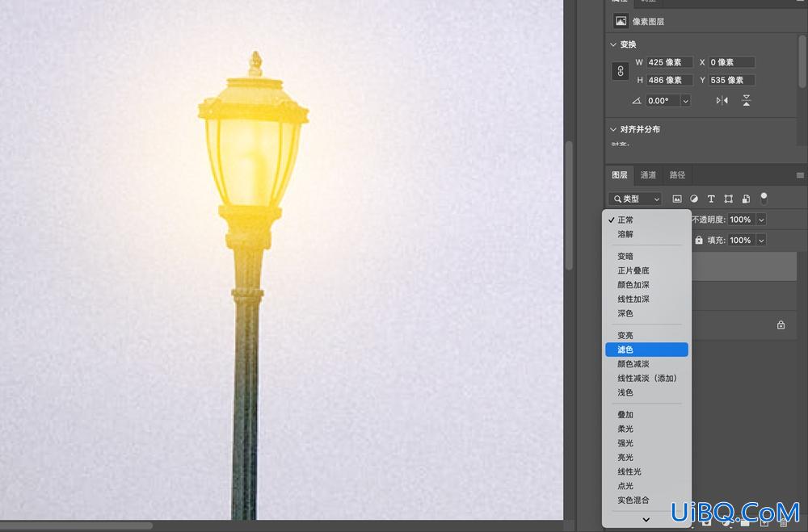Select 叠加 blend mode

[x=646, y=415]
